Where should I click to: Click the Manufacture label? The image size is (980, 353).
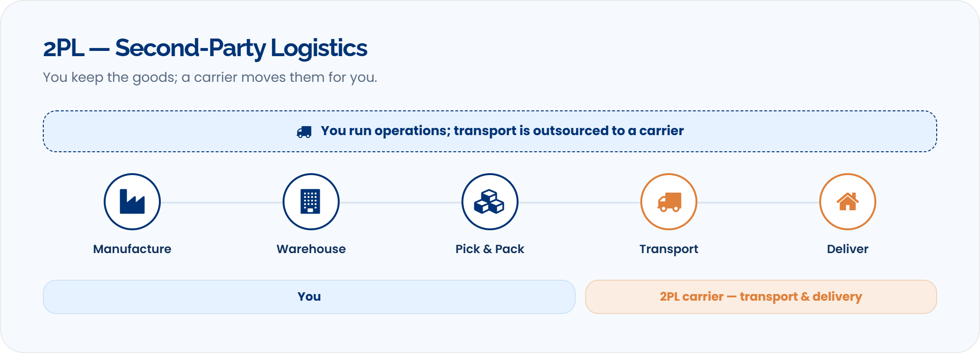[132, 249]
